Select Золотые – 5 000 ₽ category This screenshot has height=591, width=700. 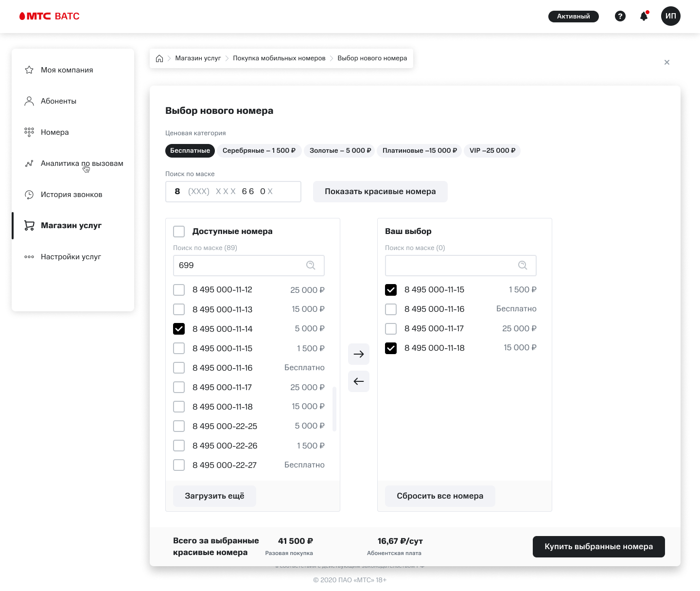click(340, 151)
